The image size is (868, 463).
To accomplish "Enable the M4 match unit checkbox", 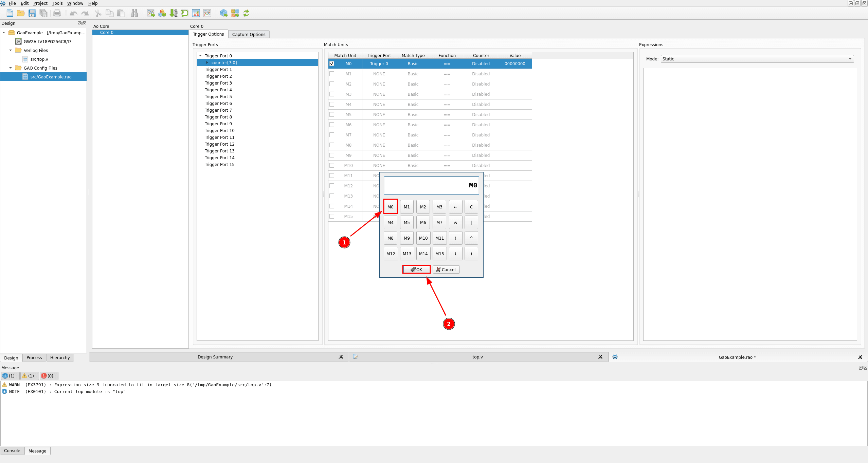I will [332, 104].
